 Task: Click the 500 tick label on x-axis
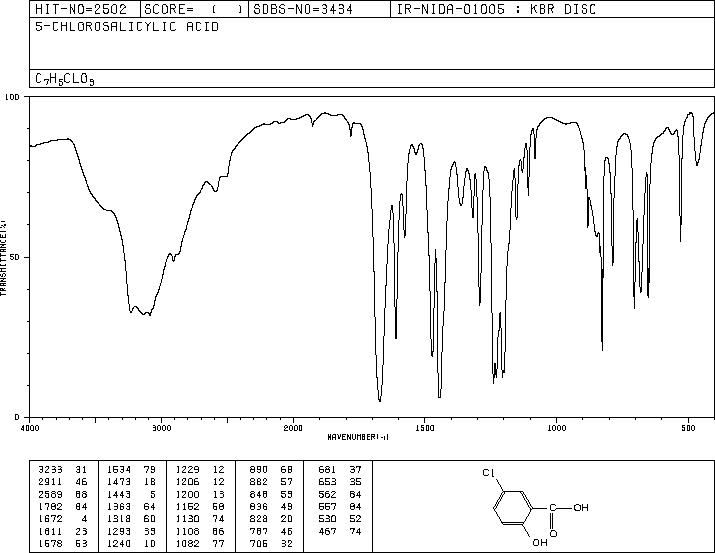click(x=688, y=428)
